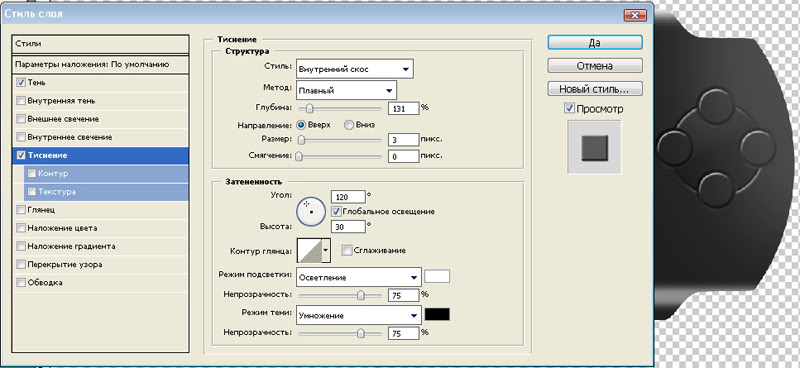Enable the Внутренняя тень checkbox

click(x=20, y=101)
